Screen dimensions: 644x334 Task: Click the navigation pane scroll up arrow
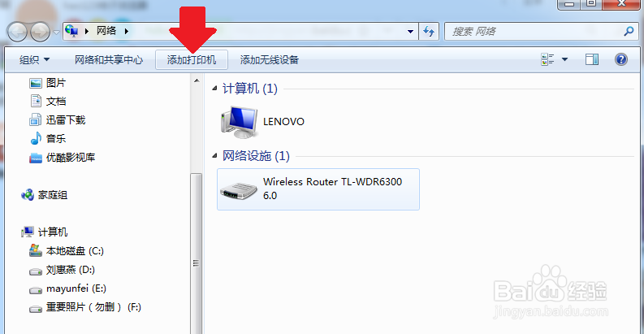pos(197,80)
